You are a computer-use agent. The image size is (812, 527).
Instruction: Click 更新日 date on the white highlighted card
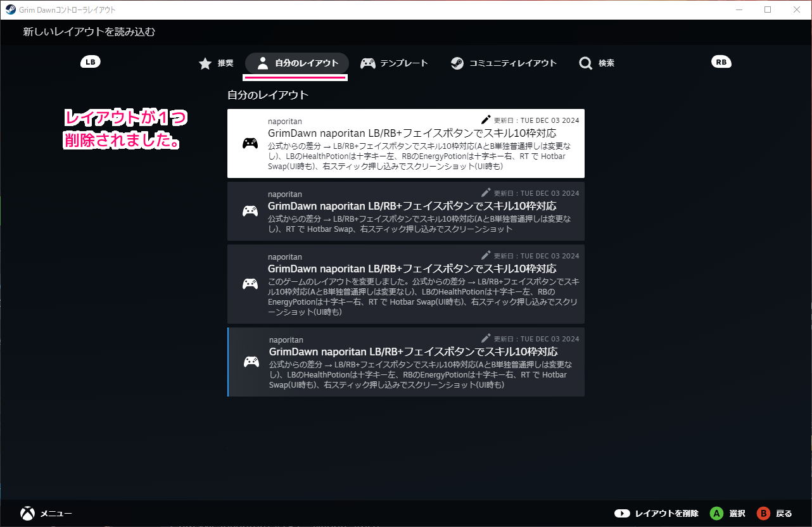536,120
